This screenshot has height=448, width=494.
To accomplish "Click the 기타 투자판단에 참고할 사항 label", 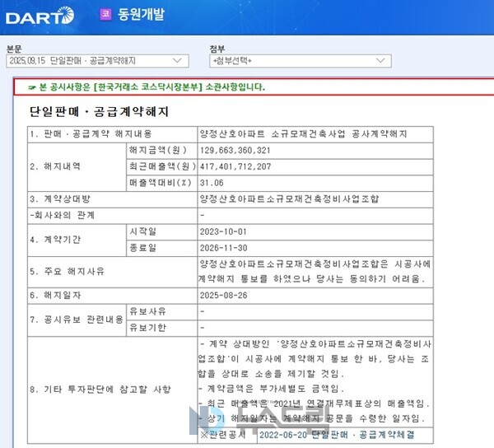I will click(x=100, y=387).
